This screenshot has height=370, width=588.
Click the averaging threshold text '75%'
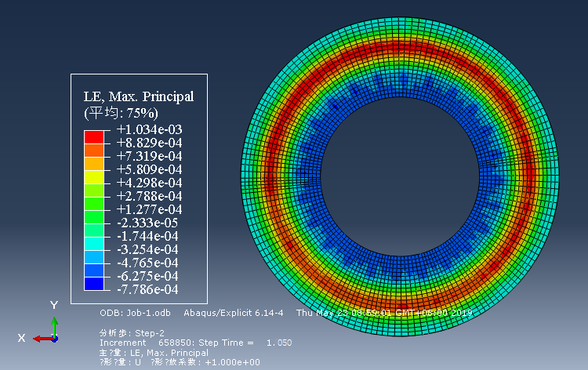(x=140, y=113)
